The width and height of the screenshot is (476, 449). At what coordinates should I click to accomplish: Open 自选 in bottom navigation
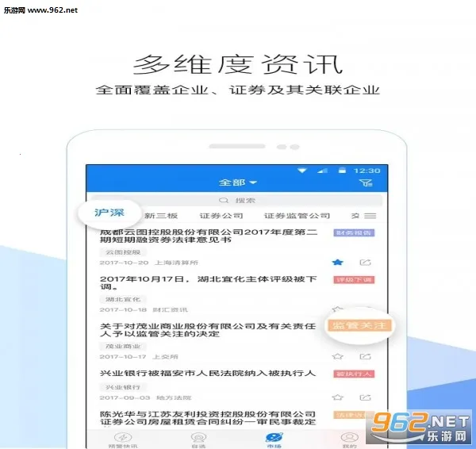point(197,439)
